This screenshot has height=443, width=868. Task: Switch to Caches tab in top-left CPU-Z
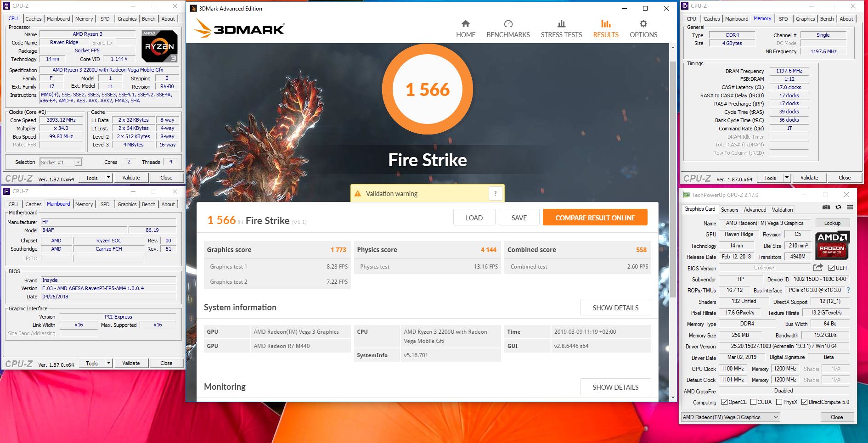point(33,19)
